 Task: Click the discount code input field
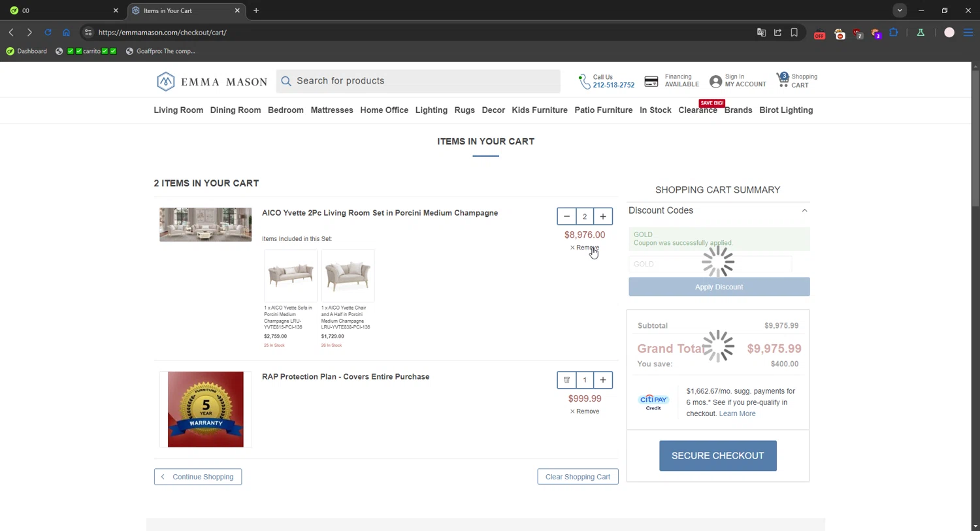tap(710, 264)
